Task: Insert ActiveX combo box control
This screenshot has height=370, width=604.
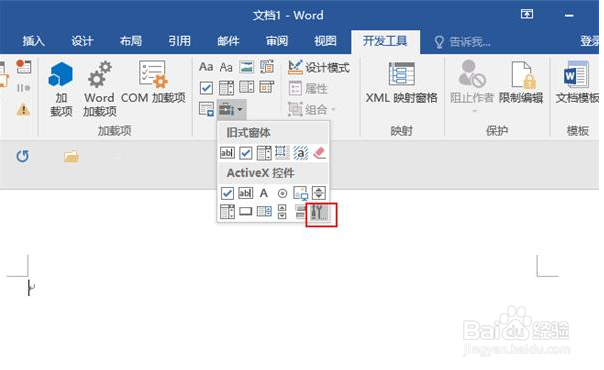Action: click(x=227, y=212)
